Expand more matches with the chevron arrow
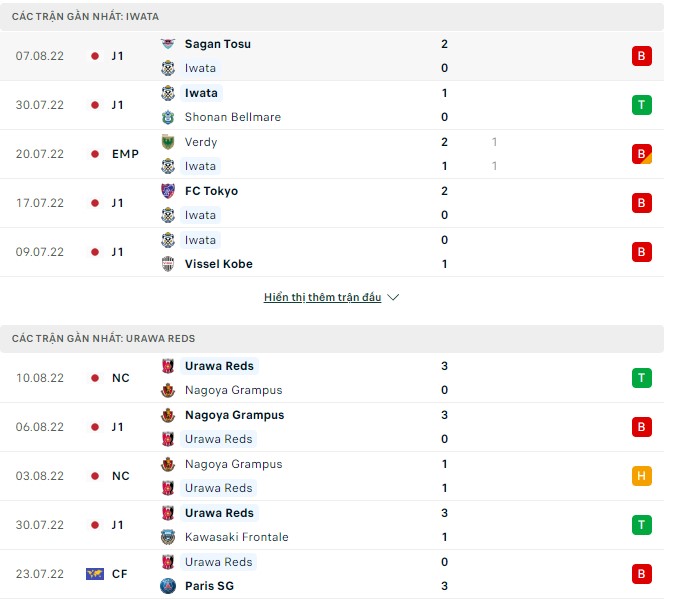 (393, 298)
